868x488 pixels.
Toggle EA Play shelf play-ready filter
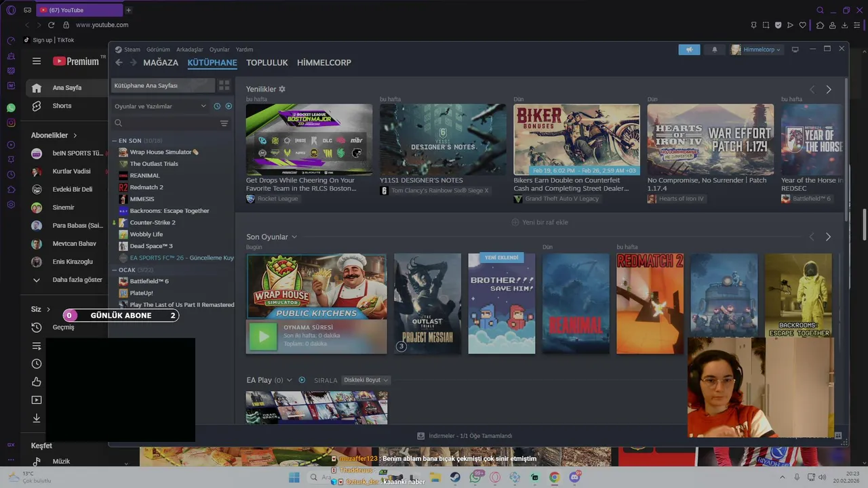[x=302, y=380]
